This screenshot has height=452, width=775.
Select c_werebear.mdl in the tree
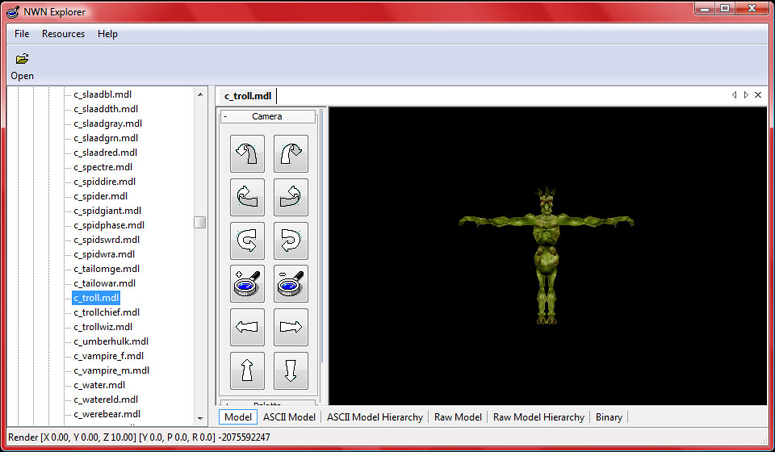[107, 414]
